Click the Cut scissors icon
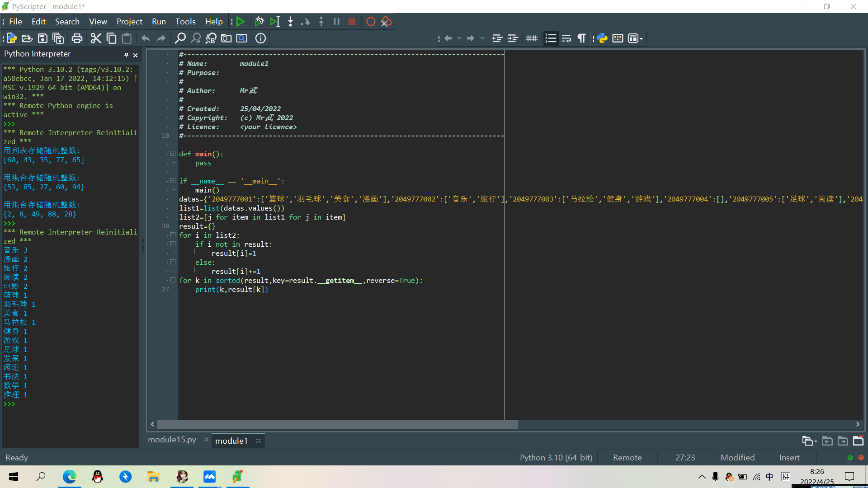Image resolution: width=868 pixels, height=488 pixels. click(x=96, y=38)
